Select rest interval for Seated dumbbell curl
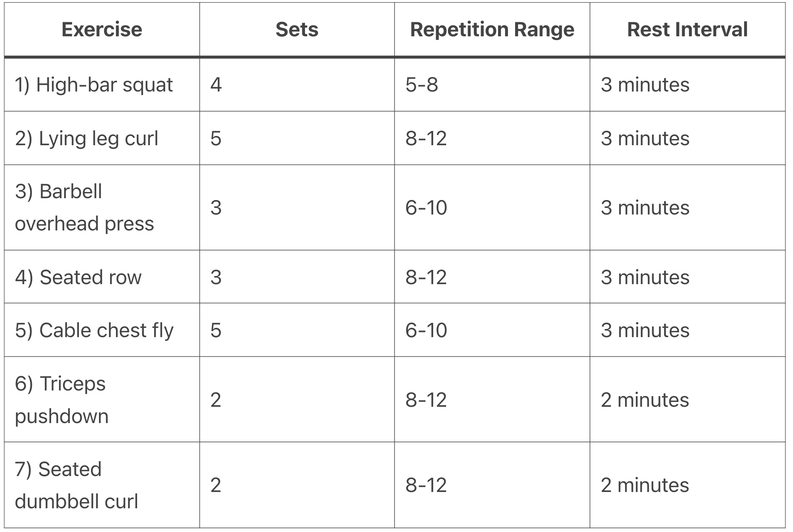The image size is (793, 532). (x=687, y=485)
